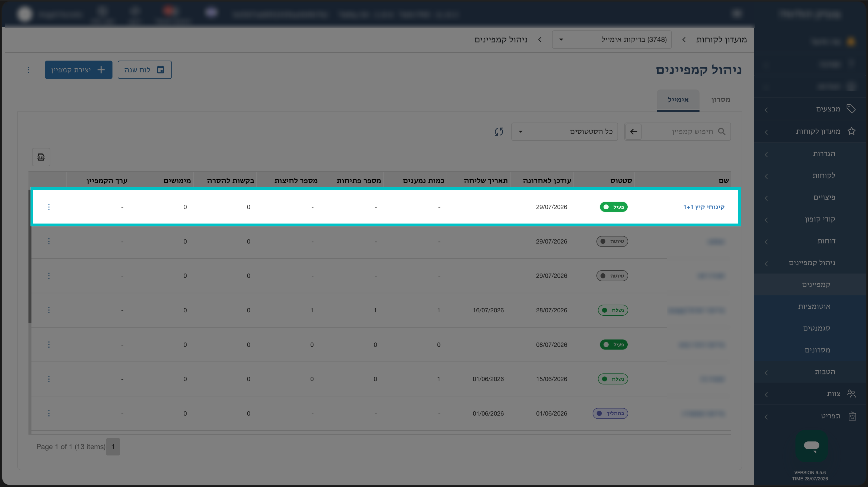Viewport: 868px width, 487px height.
Task: Switch to the מסרון tab
Action: [x=720, y=100]
